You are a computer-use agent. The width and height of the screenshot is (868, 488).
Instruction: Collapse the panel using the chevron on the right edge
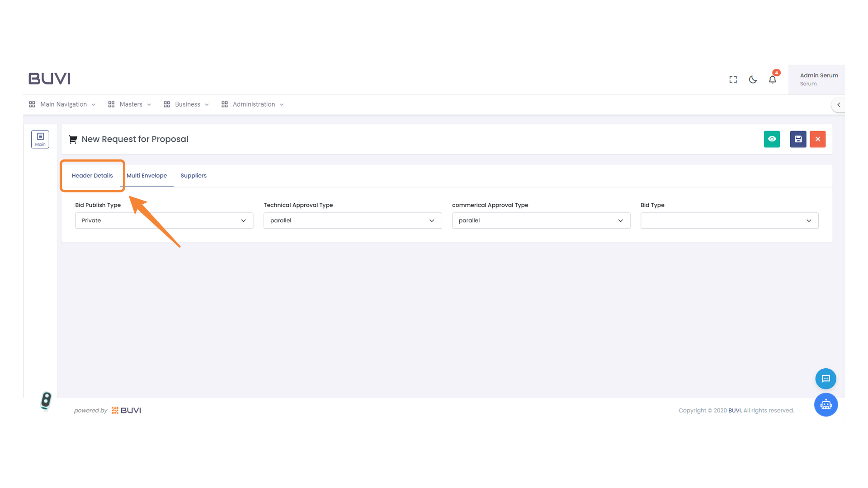coord(839,104)
